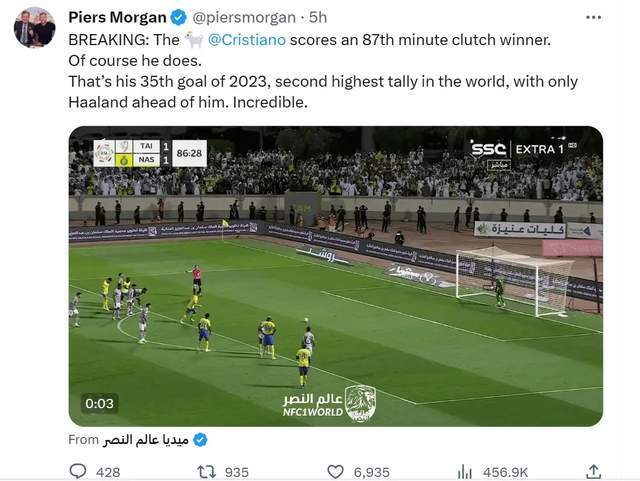This screenshot has height=481, width=640.
Task: Open the @piersmorgan handle link
Action: (x=244, y=18)
